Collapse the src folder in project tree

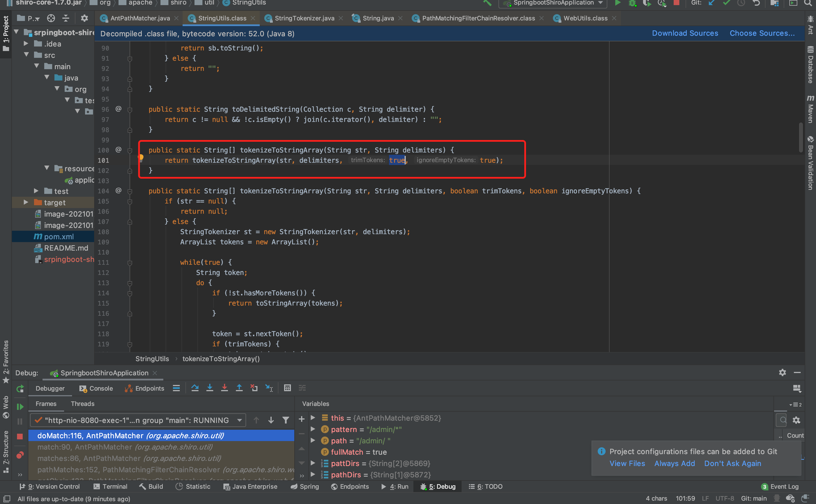tap(26, 55)
